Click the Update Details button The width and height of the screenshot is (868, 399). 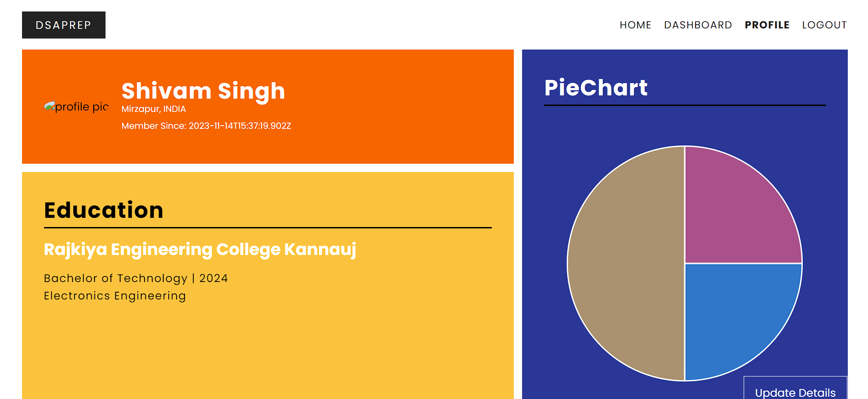click(x=795, y=388)
